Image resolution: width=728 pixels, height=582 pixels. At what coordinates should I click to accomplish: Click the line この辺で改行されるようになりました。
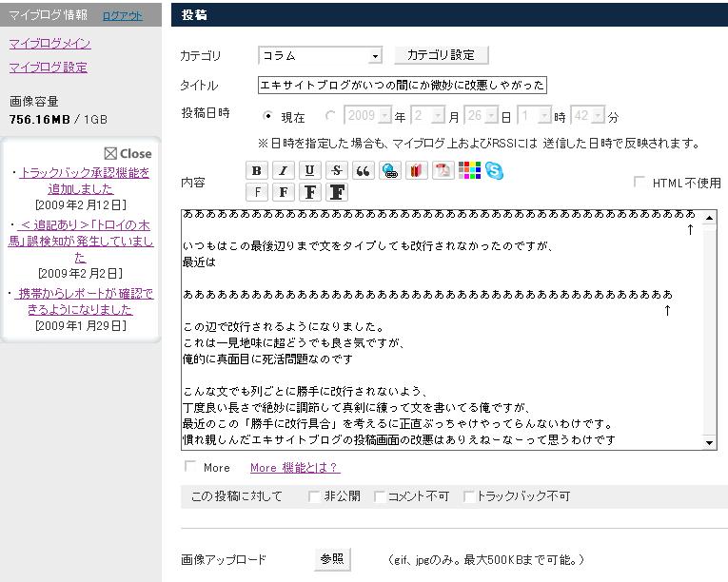click(284, 327)
